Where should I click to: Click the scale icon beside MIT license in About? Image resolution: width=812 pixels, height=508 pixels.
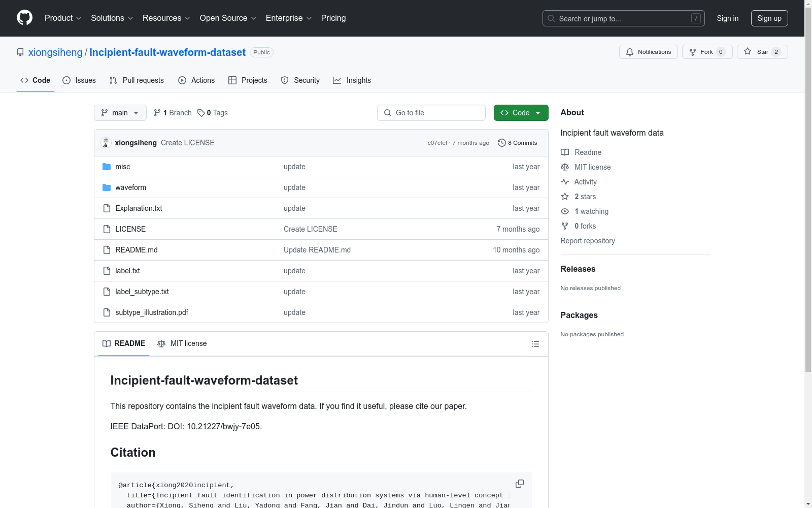coord(565,167)
